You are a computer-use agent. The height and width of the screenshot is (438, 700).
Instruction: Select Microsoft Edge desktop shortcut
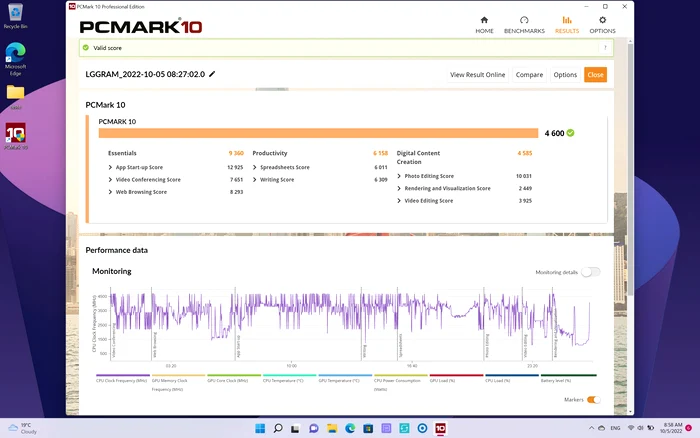pos(15,59)
